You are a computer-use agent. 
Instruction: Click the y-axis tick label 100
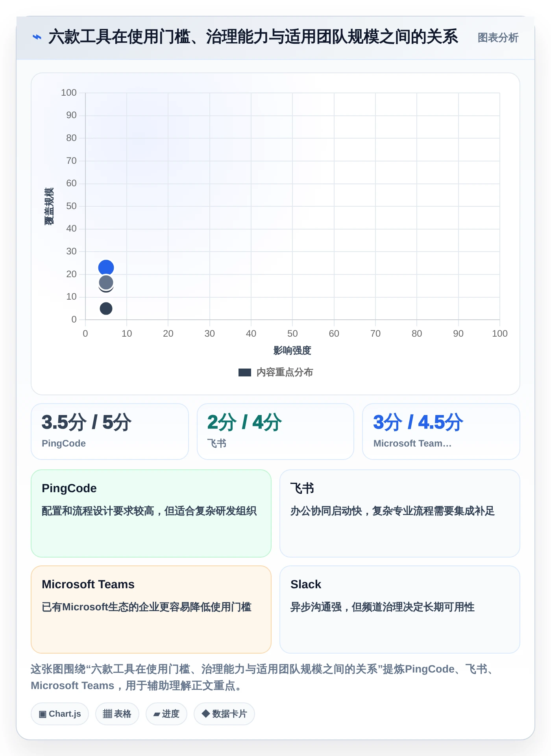click(x=69, y=93)
